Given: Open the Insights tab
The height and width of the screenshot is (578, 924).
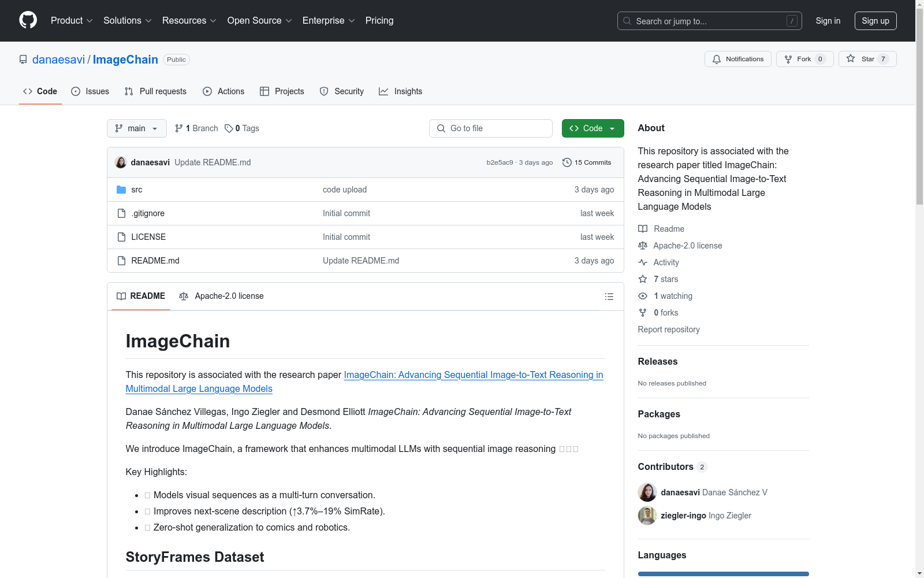Looking at the screenshot, I should pos(401,91).
